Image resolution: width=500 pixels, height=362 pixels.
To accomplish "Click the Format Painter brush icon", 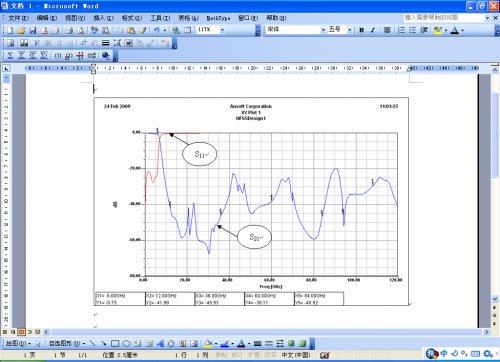I will [x=143, y=30].
